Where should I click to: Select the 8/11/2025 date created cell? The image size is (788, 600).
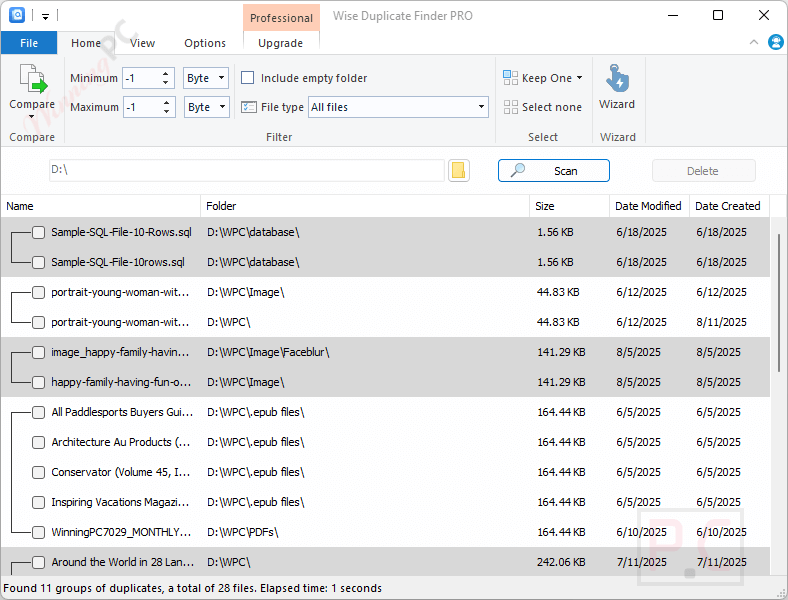point(721,322)
